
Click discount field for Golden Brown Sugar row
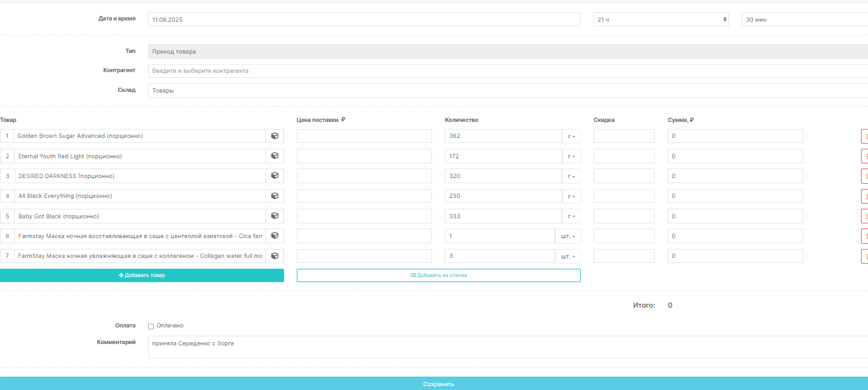[x=624, y=136]
